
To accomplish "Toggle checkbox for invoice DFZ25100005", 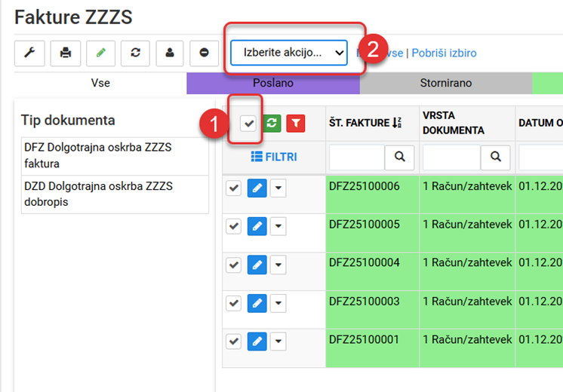I will [233, 226].
